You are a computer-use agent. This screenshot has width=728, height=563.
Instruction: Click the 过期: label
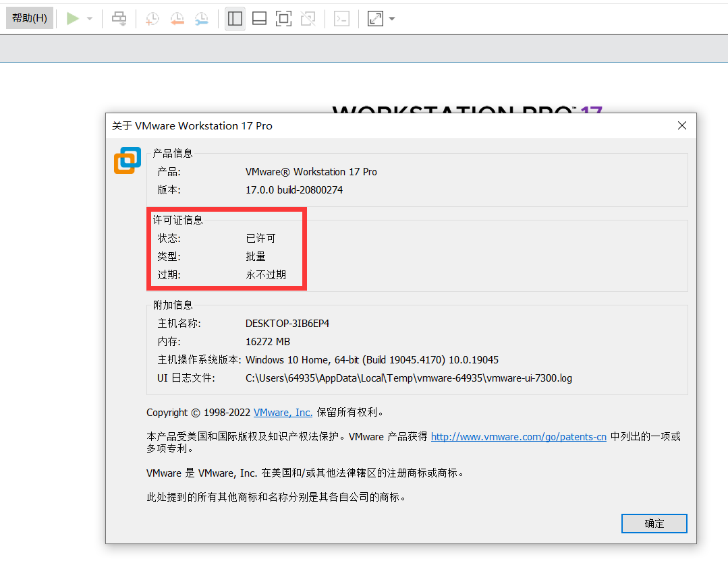pyautogui.click(x=169, y=275)
